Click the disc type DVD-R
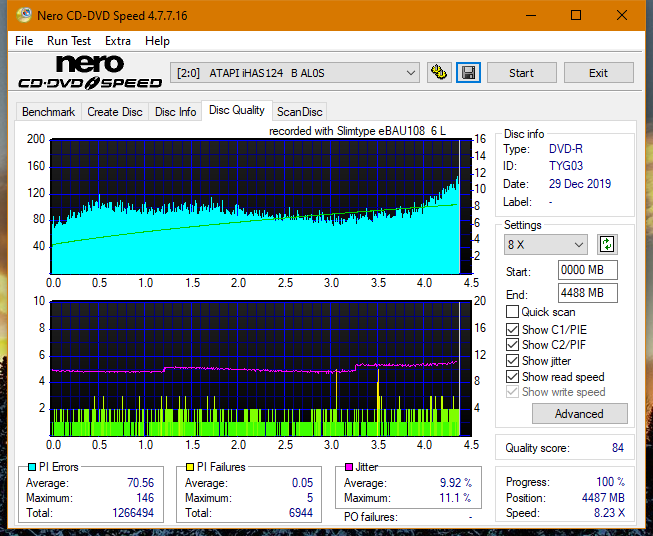 (566, 149)
